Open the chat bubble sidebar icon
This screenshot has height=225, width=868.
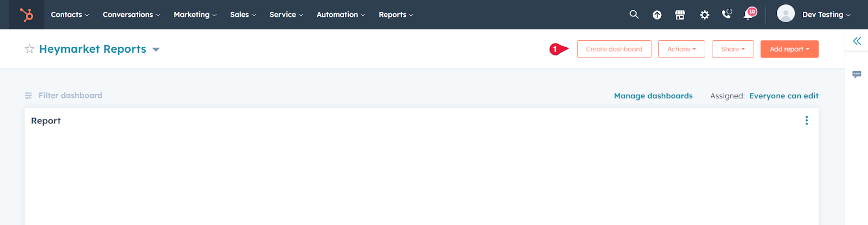point(857,74)
